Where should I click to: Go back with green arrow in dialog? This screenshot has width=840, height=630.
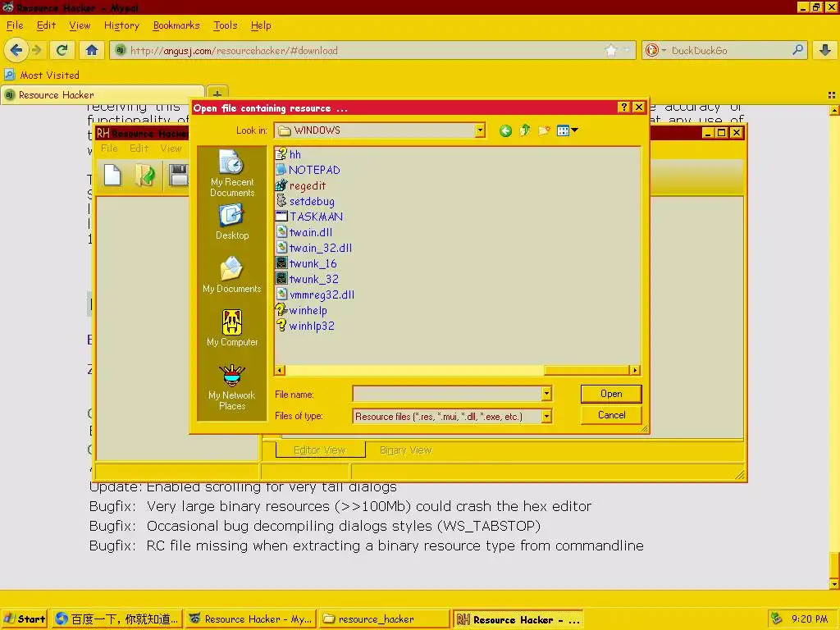pos(505,130)
